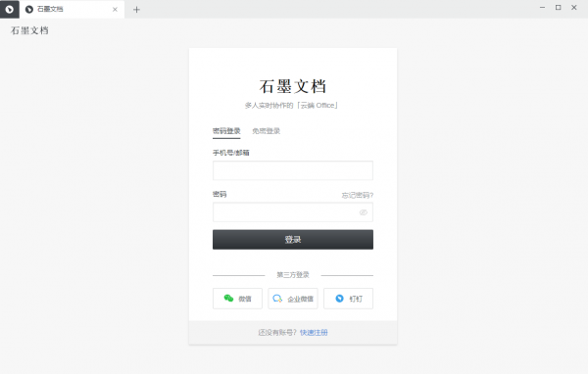The height and width of the screenshot is (374, 588).
Task: Close the 石墨文档 tab
Action: pos(115,10)
